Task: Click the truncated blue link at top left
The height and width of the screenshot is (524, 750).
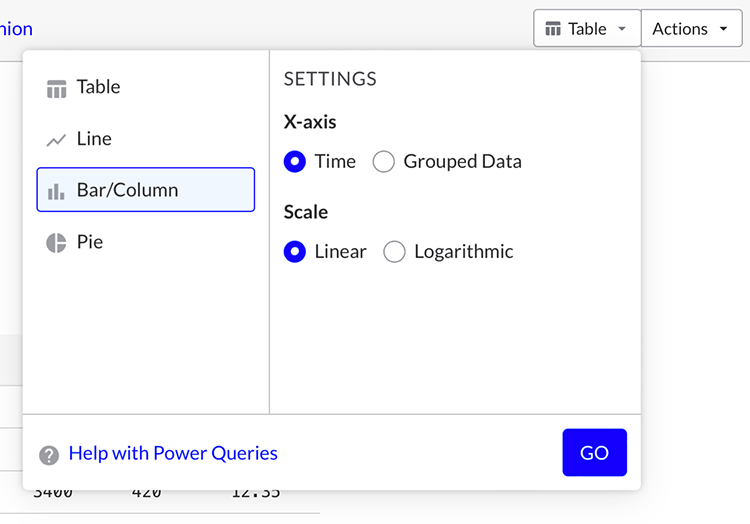Action: pos(16,29)
